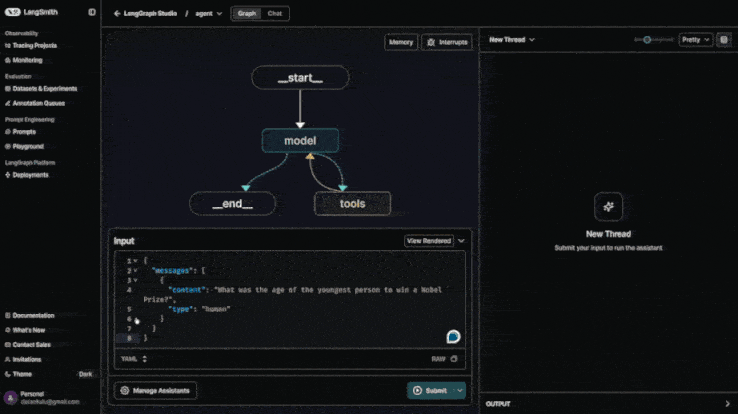Viewport: 738px width, 414px height.
Task: Open Annotation Queues page
Action: click(39, 103)
